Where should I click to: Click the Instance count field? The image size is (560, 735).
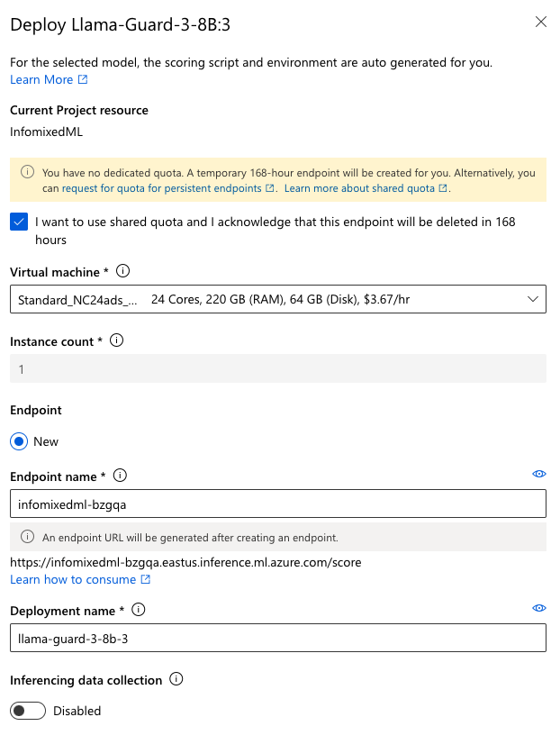click(278, 369)
